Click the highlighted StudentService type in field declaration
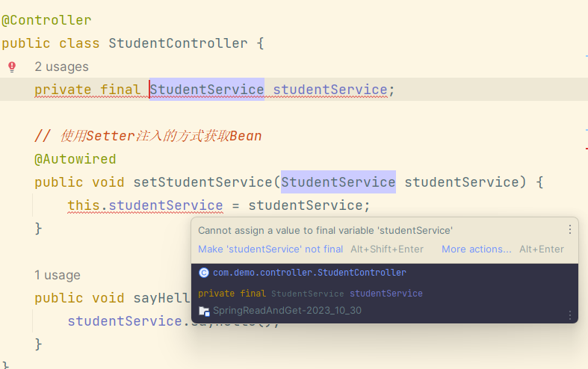Screen dimensions: 588x369 (x=207, y=90)
